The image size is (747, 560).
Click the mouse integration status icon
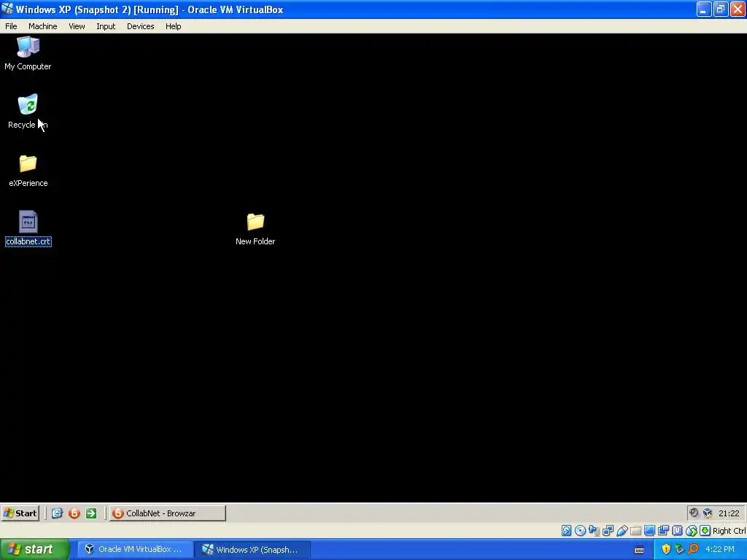pos(692,531)
